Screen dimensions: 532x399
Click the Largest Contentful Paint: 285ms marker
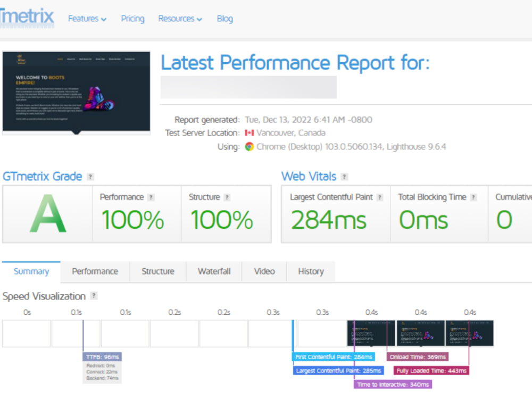(x=338, y=370)
